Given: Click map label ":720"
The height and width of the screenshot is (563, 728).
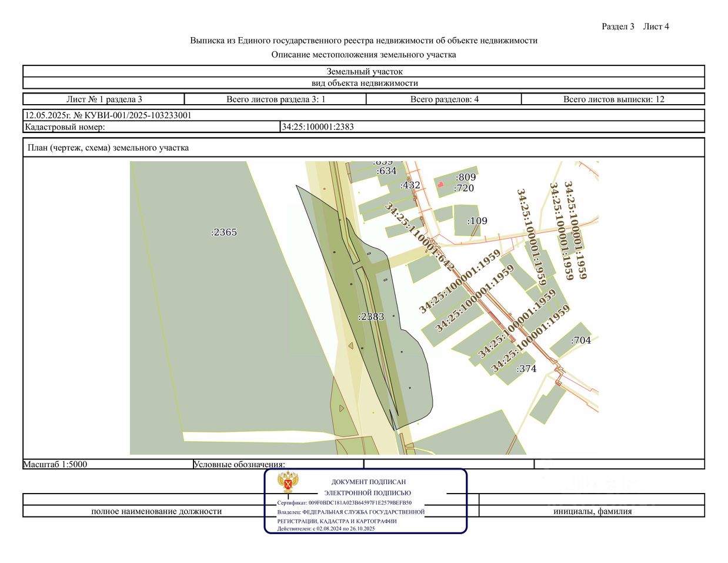Looking at the screenshot, I should [x=464, y=188].
